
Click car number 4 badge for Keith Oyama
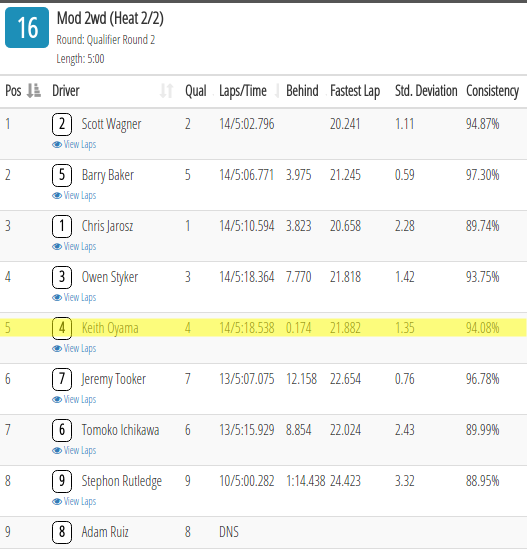(x=62, y=328)
